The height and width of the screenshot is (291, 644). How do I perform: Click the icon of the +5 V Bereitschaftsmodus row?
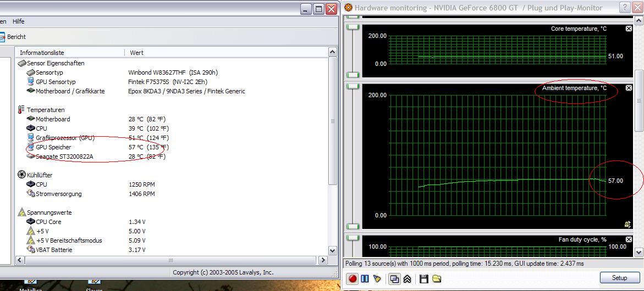[x=30, y=240]
